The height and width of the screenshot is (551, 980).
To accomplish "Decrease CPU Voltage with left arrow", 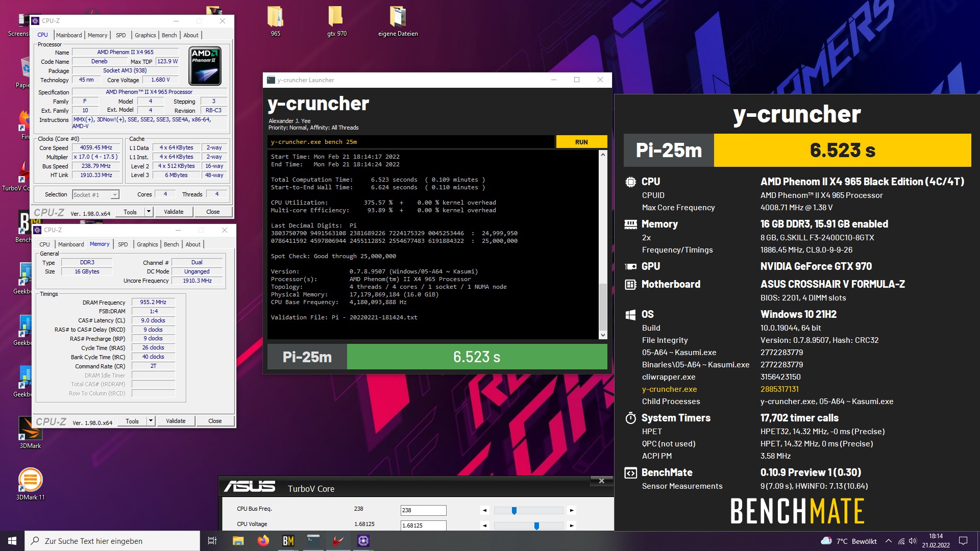I will (485, 525).
